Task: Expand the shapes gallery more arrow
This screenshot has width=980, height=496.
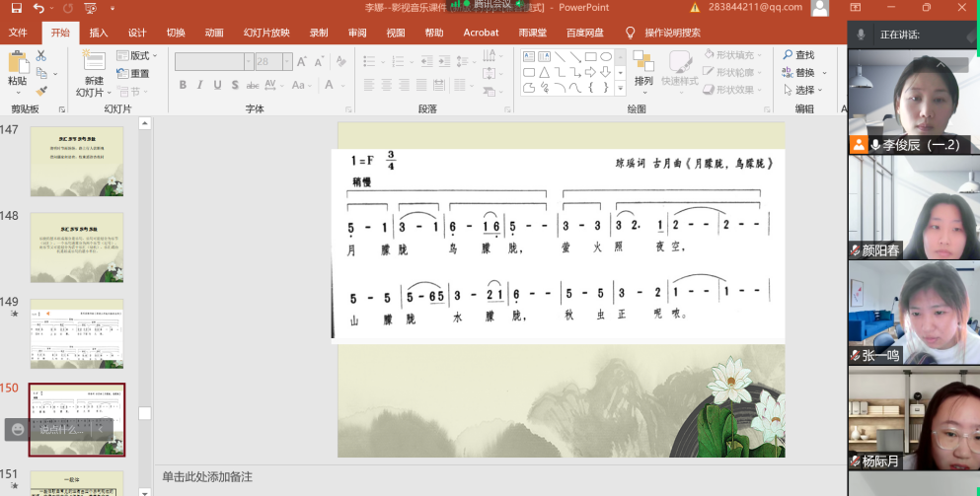Action: point(621,89)
